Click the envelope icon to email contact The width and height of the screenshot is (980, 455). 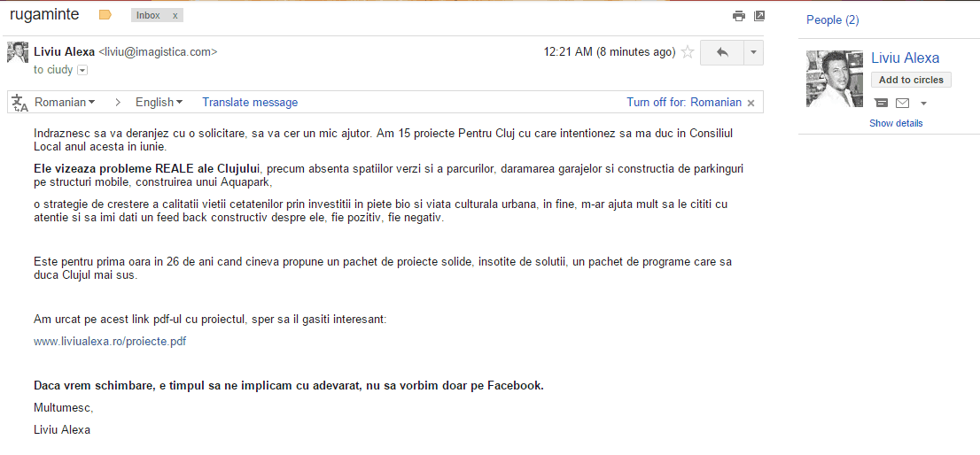point(902,103)
